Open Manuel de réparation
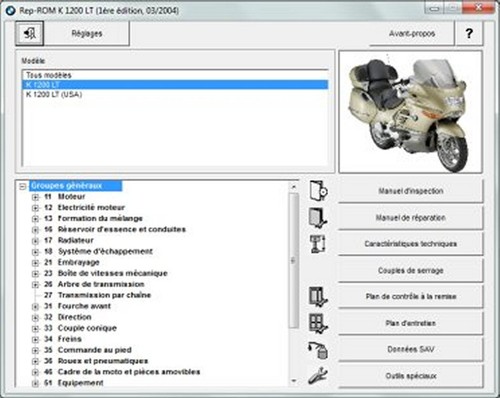Image resolution: width=500 pixels, height=398 pixels. (x=411, y=218)
